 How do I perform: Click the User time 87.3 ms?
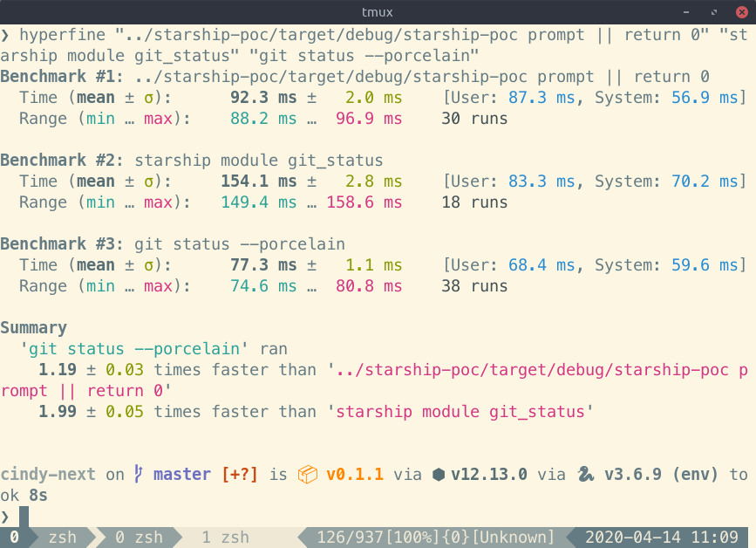click(541, 98)
